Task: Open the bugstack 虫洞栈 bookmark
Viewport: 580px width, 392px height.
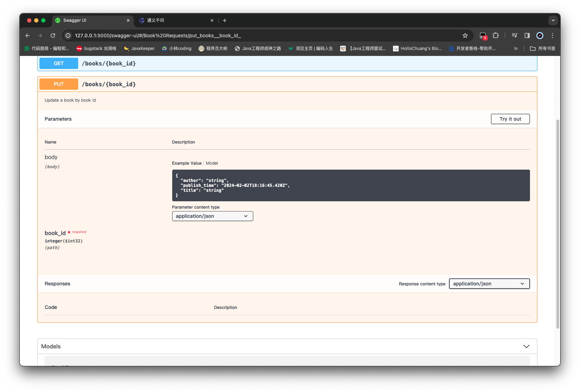Action: pyautogui.click(x=96, y=49)
